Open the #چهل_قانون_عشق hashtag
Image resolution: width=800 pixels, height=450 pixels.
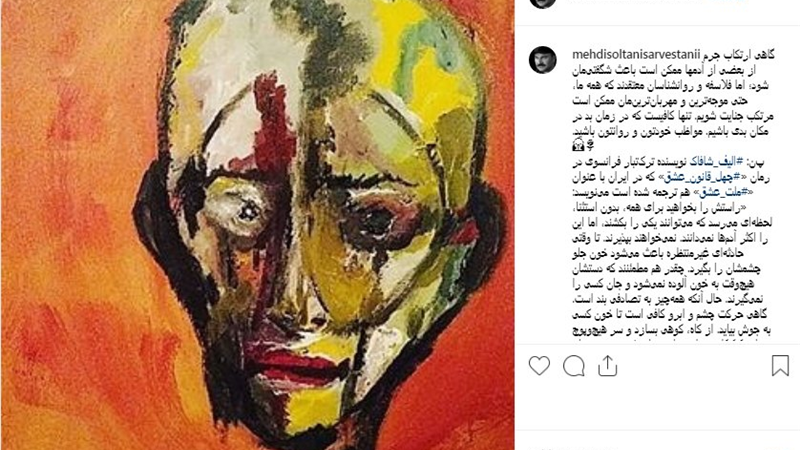click(697, 177)
